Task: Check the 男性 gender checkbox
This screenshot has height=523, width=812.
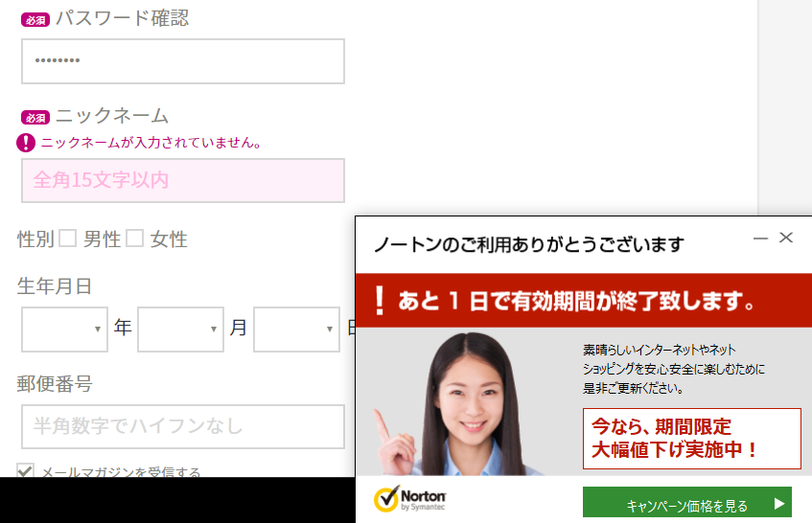Action: click(68, 239)
